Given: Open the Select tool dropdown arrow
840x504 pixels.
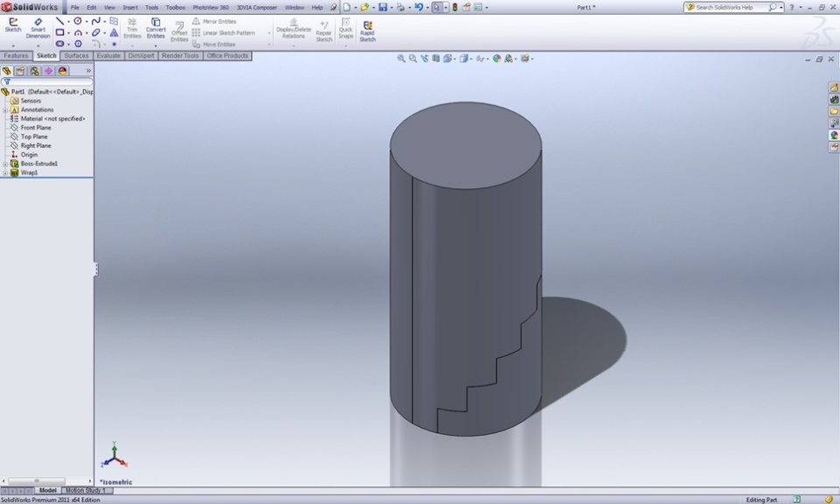Looking at the screenshot, I should click(445, 8).
